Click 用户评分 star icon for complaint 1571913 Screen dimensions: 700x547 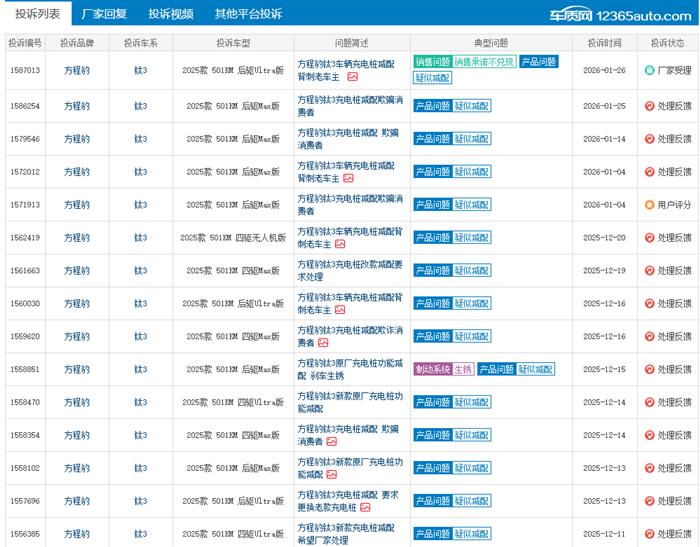point(649,204)
